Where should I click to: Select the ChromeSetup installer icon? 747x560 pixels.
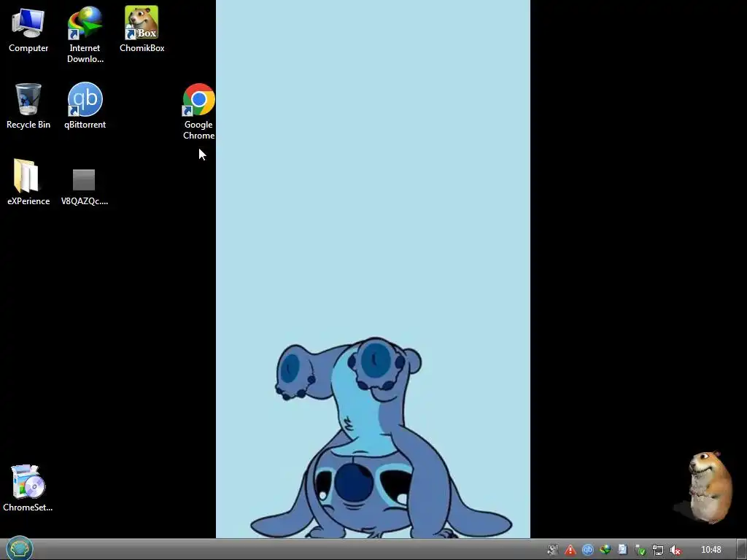28,488
